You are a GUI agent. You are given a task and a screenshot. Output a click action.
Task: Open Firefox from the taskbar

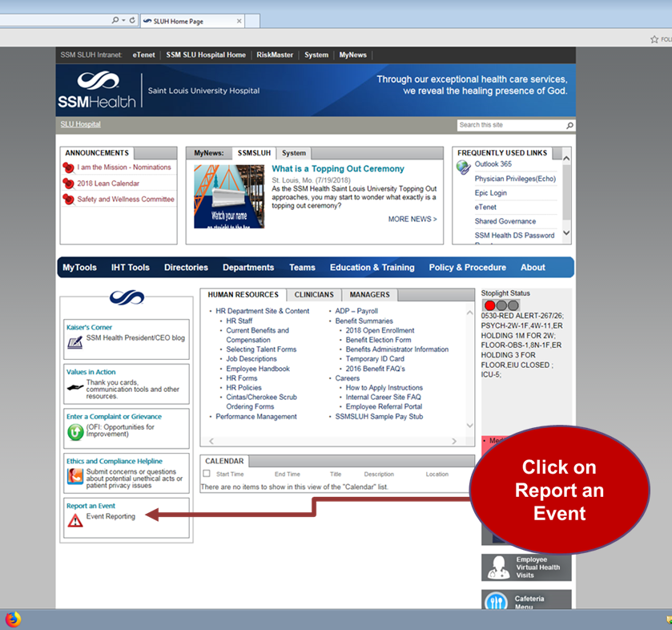(13, 620)
